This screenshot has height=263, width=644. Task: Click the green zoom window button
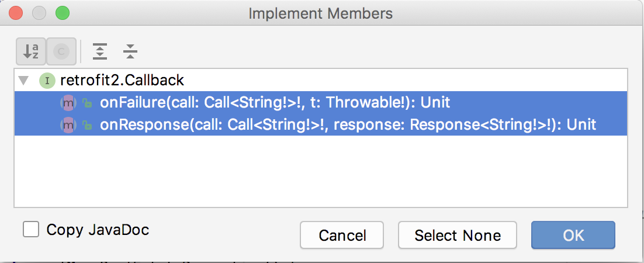[x=61, y=12]
